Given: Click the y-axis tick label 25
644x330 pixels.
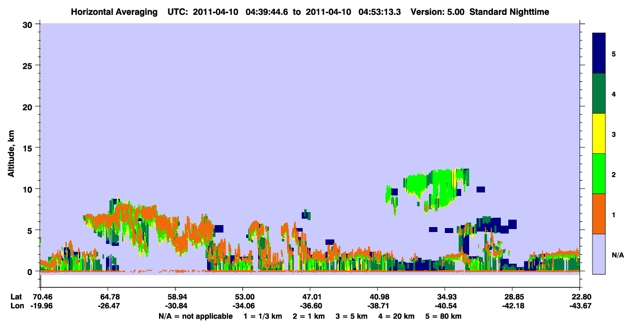Looking at the screenshot, I should point(28,65).
